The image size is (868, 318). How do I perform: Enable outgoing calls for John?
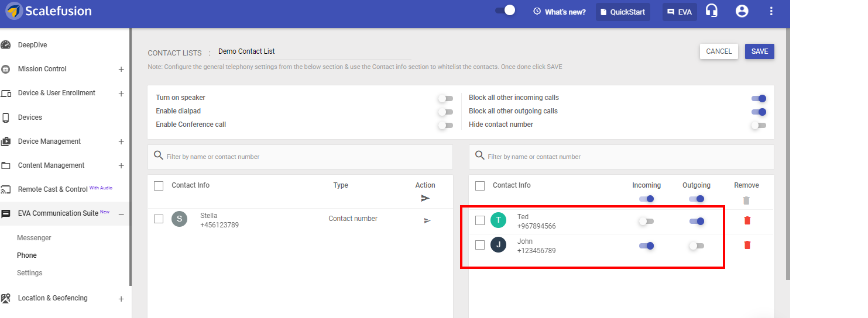[x=697, y=246]
